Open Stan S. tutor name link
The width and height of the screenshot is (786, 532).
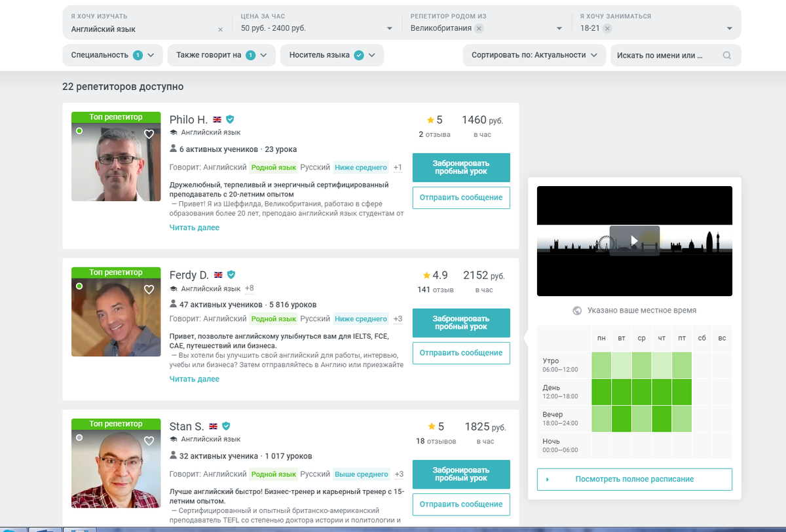click(187, 427)
